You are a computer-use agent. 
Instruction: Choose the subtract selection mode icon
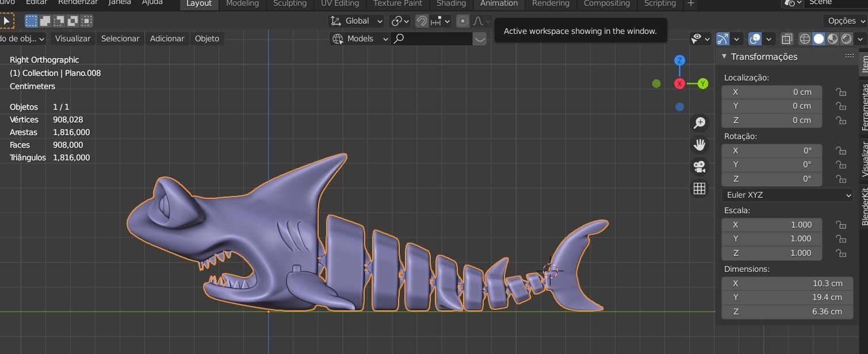[59, 21]
